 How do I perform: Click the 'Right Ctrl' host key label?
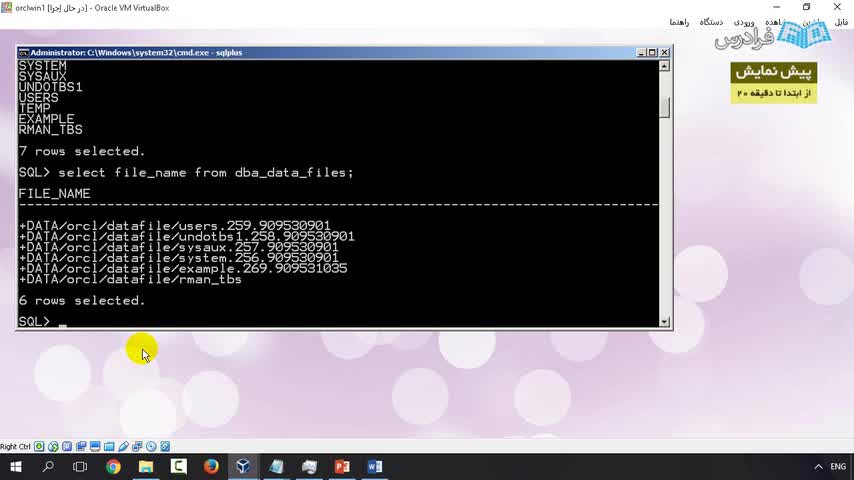[15, 446]
